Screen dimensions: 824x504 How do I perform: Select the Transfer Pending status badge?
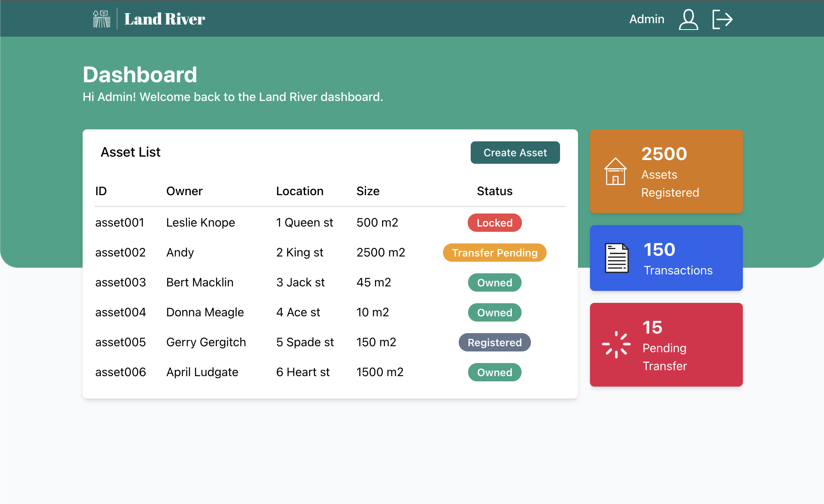494,253
